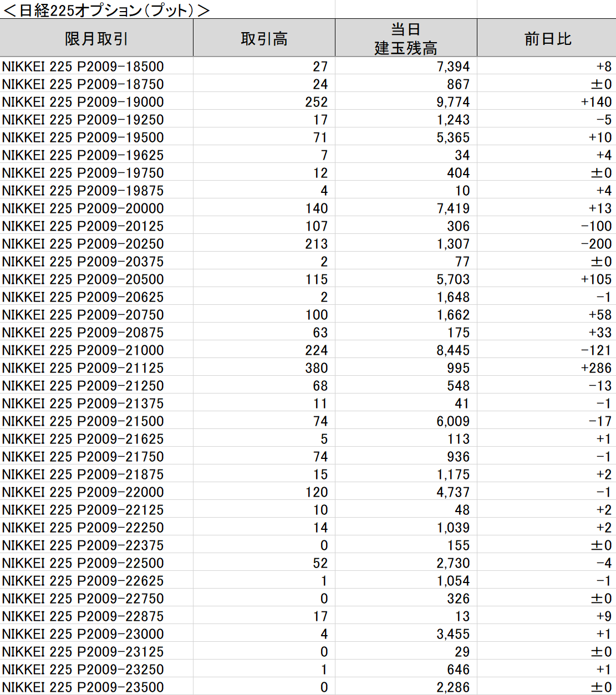Viewport: 616px width, 695px height.
Task: Select row NIKKEI 225 P2009-22125
Action: click(308, 509)
